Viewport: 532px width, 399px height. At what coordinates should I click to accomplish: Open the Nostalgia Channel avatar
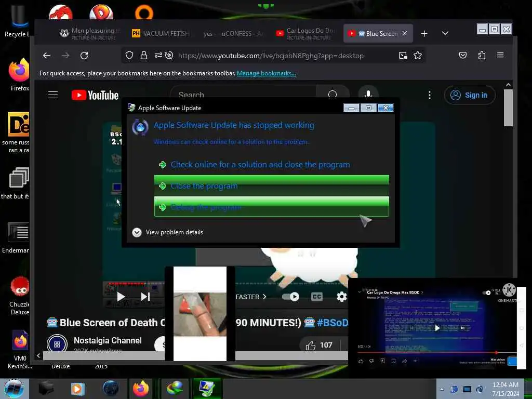coord(57,344)
